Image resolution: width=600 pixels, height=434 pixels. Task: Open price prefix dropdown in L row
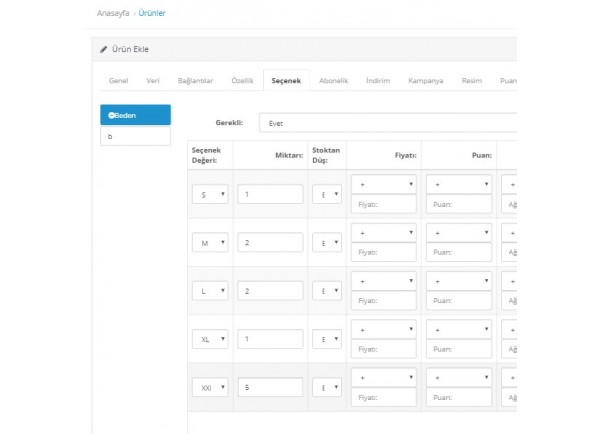tap(384, 281)
